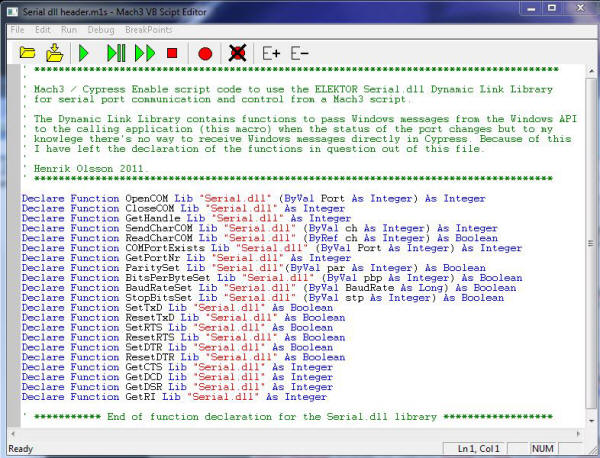
Task: Click the SetDTR function name
Action: point(143,348)
